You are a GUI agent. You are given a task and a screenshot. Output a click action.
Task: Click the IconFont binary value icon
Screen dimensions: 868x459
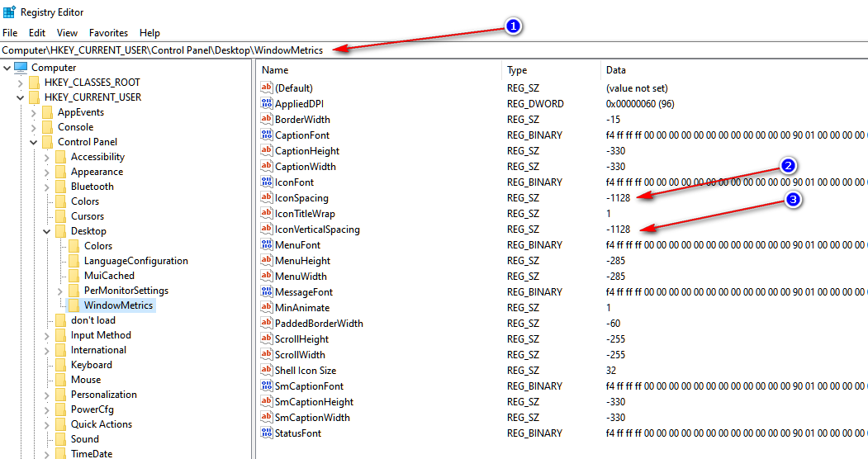click(267, 182)
